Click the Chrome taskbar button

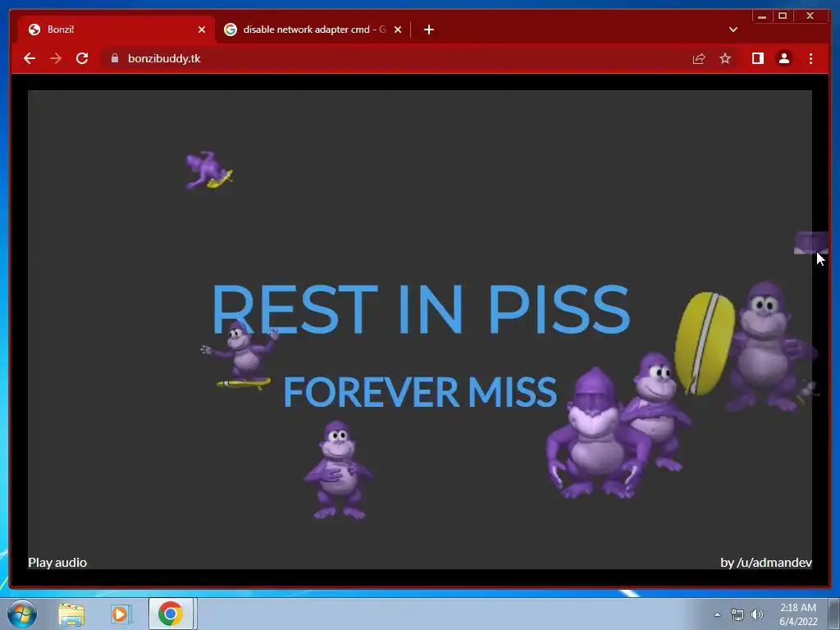tap(171, 614)
